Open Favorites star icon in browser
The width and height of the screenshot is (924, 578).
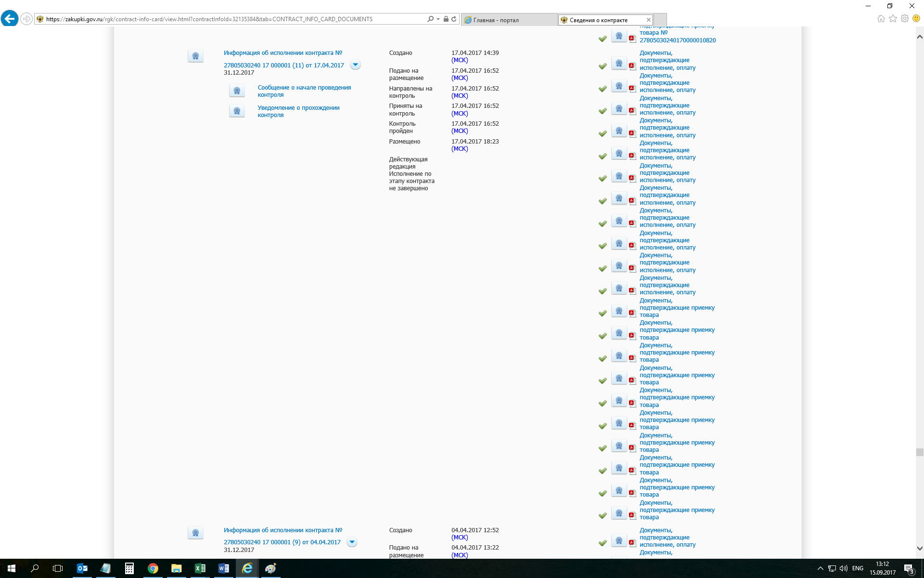pyautogui.click(x=893, y=19)
